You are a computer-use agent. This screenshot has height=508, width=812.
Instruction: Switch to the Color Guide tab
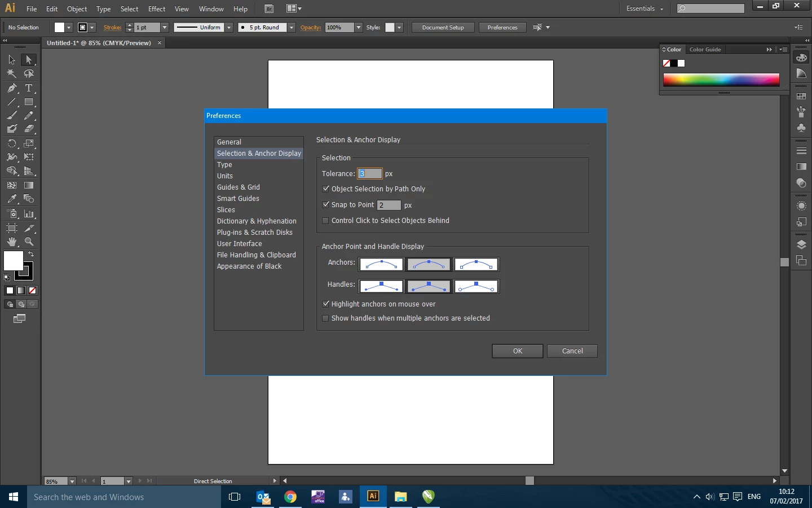705,50
